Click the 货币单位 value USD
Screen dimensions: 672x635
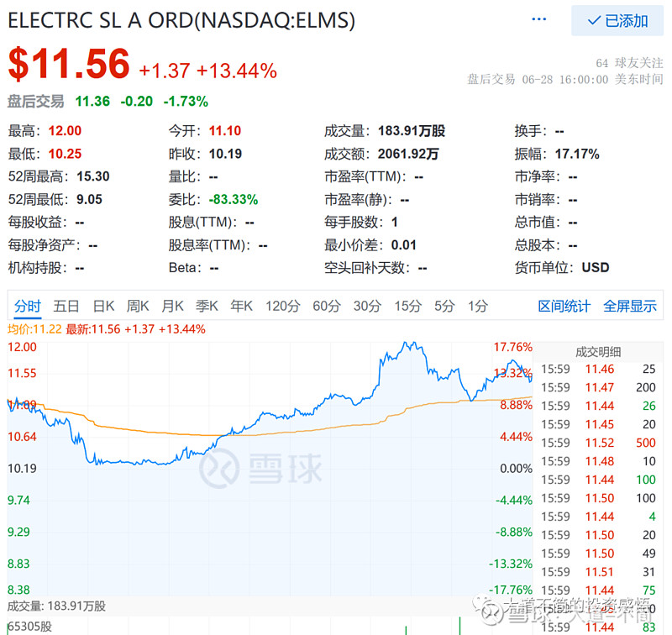point(596,268)
